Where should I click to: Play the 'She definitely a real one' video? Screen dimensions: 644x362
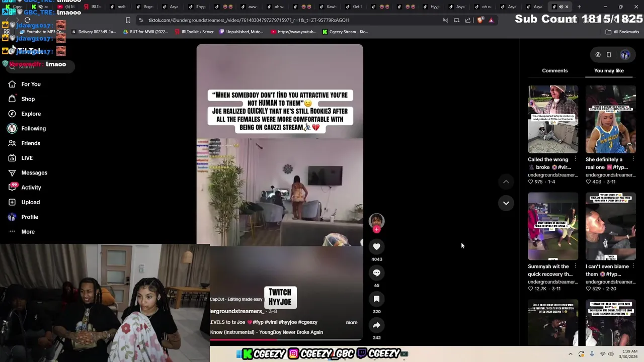pos(610,119)
